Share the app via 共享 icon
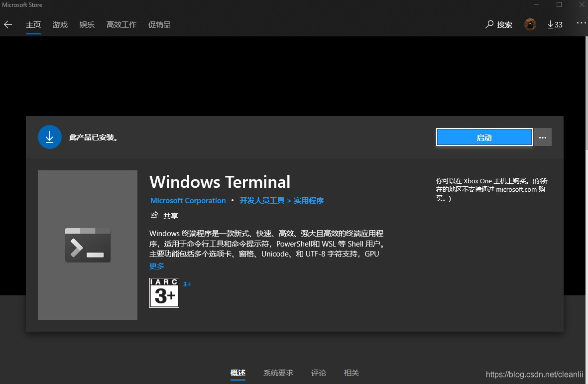 click(154, 215)
